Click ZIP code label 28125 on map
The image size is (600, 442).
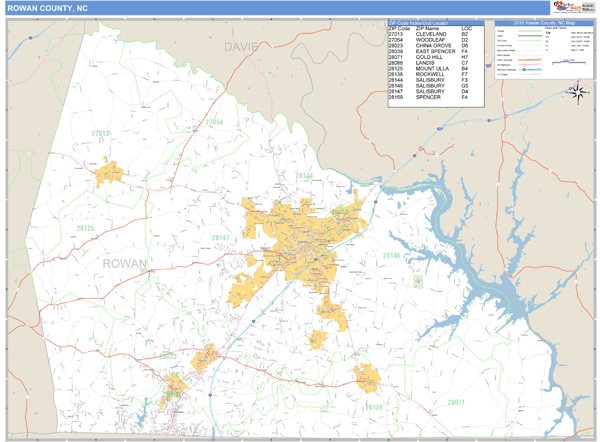click(84, 228)
